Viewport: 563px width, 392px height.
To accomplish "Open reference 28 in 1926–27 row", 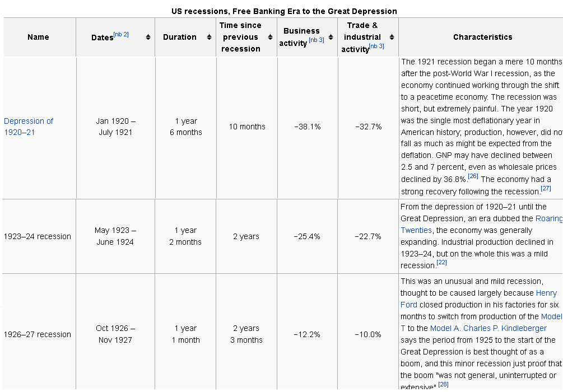I will (443, 384).
